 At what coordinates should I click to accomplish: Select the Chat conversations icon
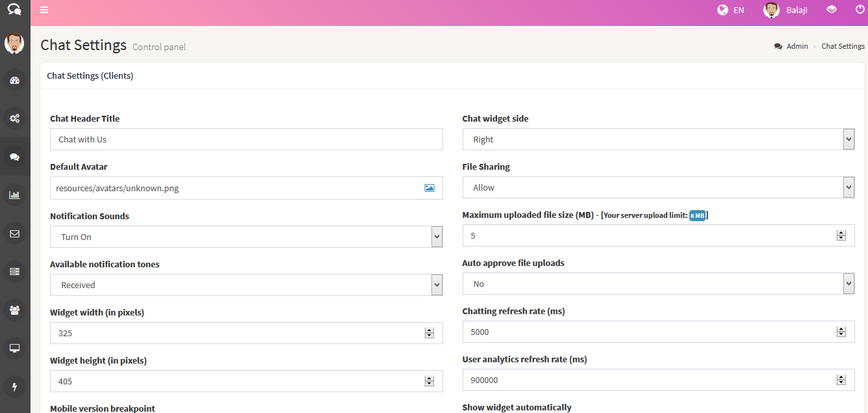14,156
